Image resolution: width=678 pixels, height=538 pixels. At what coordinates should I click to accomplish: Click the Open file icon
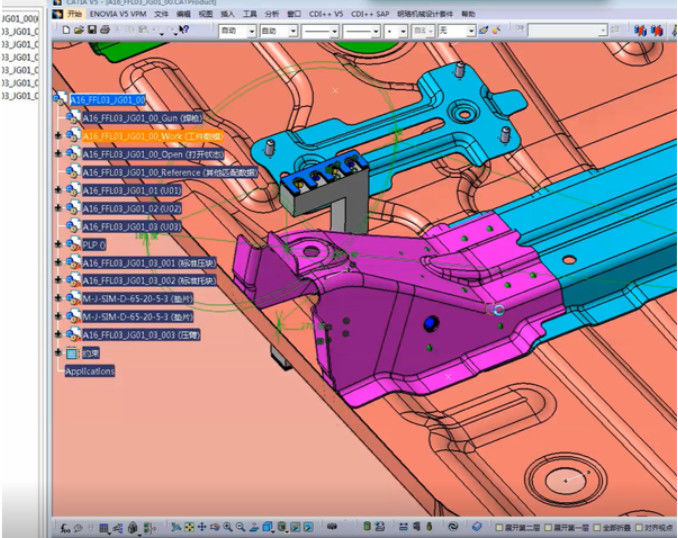coord(78,31)
